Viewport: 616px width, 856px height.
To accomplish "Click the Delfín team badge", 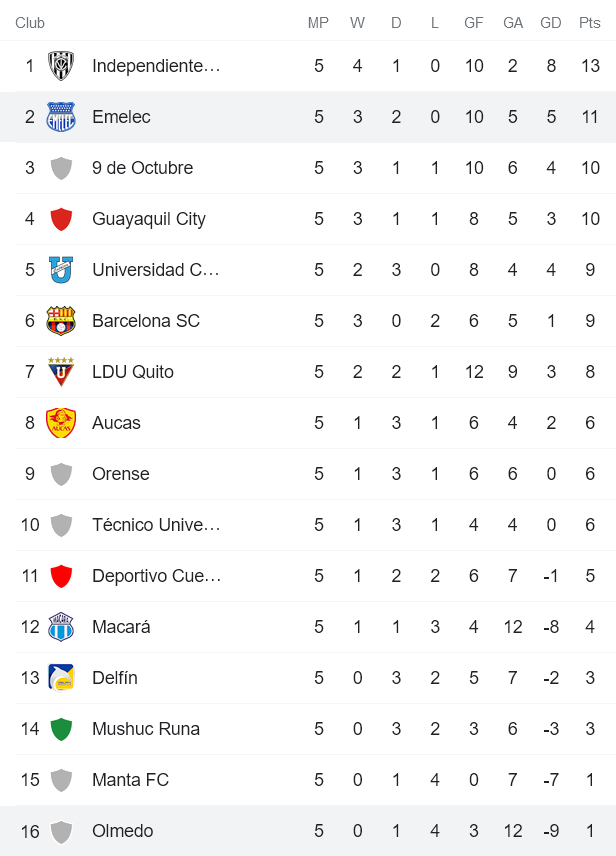I will [x=62, y=678].
